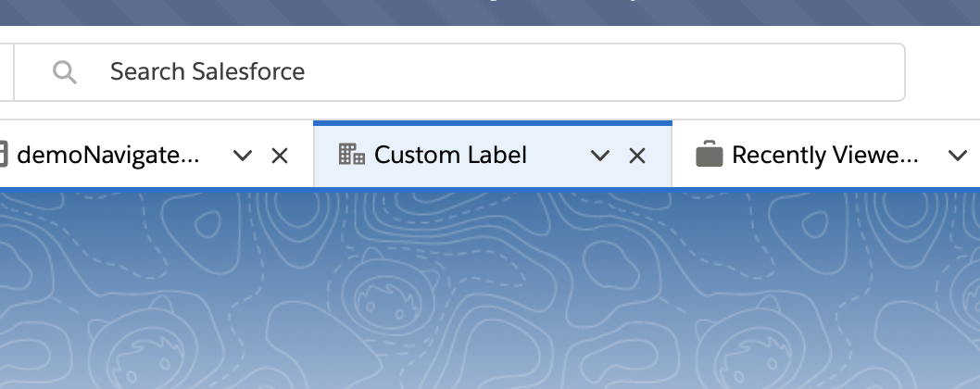980x389 pixels.
Task: Click the Custom Label building icon
Action: pyautogui.click(x=351, y=154)
